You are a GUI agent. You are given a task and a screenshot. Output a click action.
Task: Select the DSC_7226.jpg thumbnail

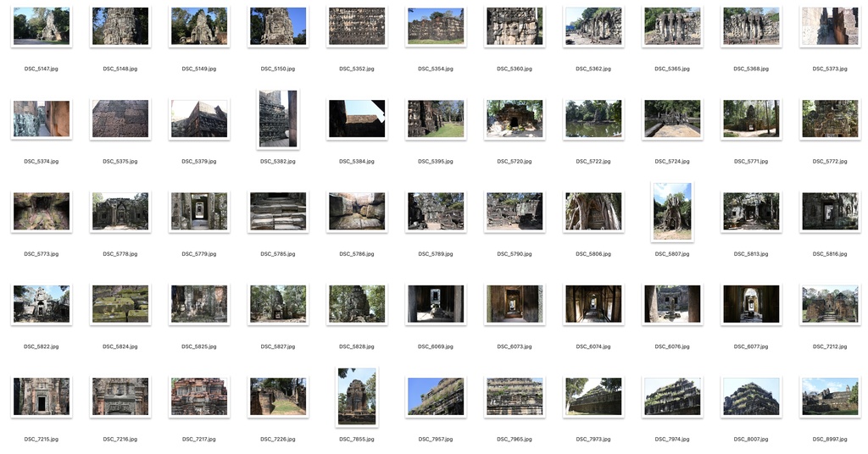point(278,396)
